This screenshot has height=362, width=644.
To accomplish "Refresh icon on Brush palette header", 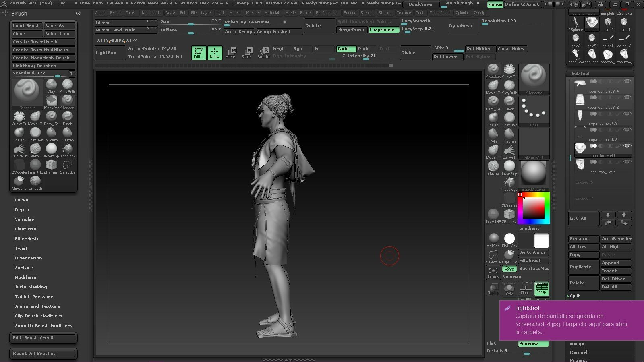I will tap(78, 13).
